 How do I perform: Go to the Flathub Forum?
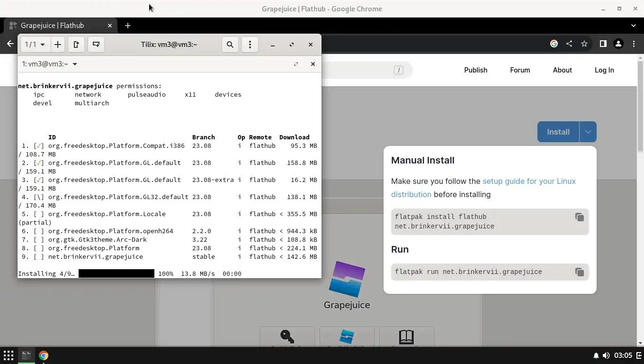520,70
